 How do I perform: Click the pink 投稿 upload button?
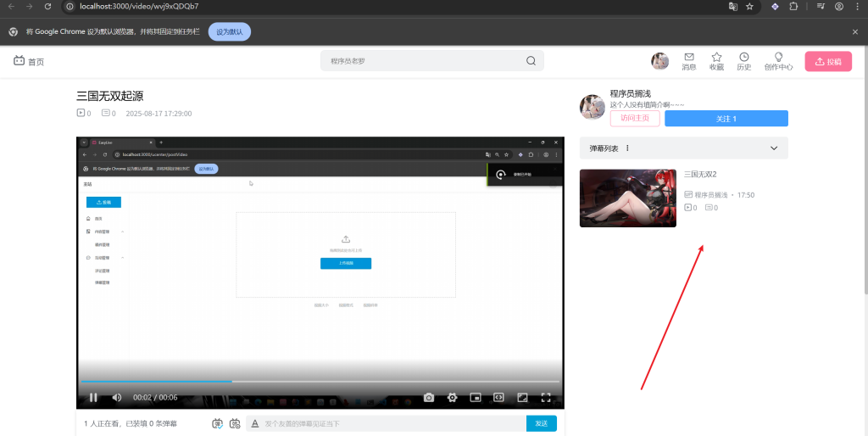(x=827, y=61)
